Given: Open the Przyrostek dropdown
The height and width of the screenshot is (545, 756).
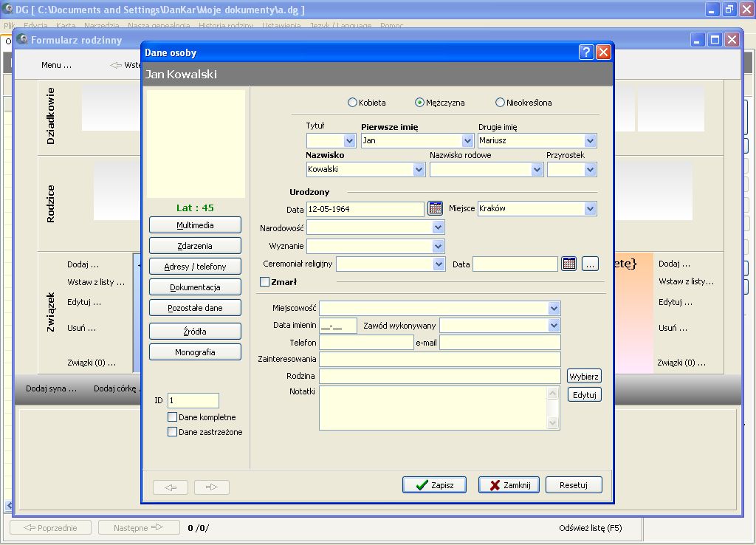Looking at the screenshot, I should pos(590,169).
